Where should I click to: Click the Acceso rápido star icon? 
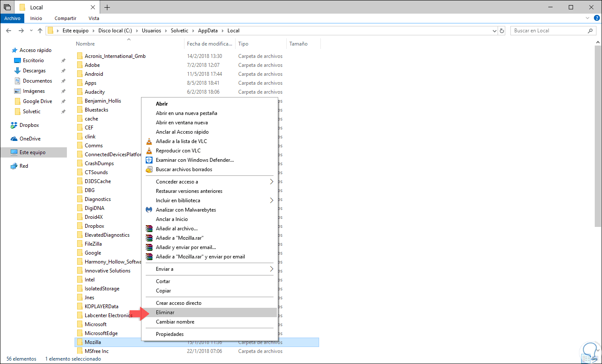[x=14, y=50]
